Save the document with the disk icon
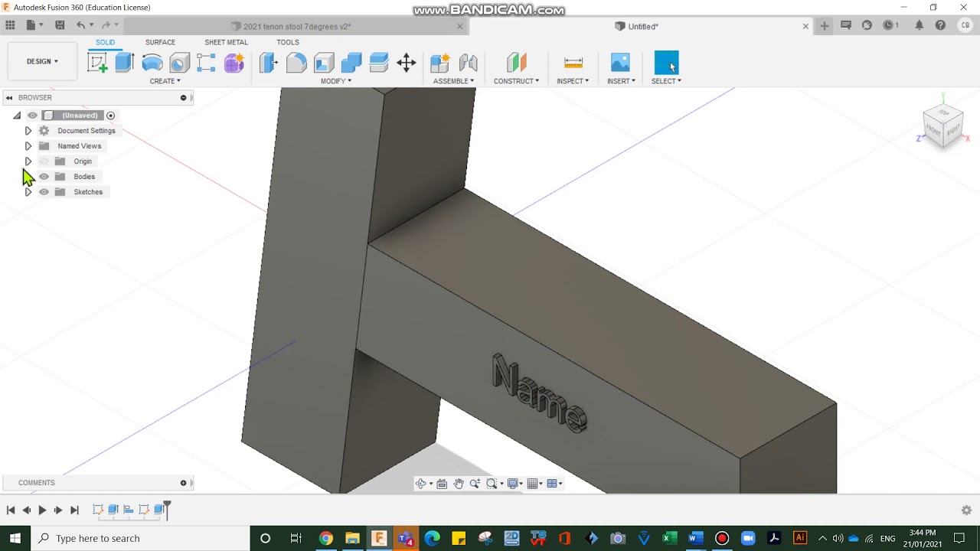This screenshot has width=980, height=551. (x=60, y=25)
